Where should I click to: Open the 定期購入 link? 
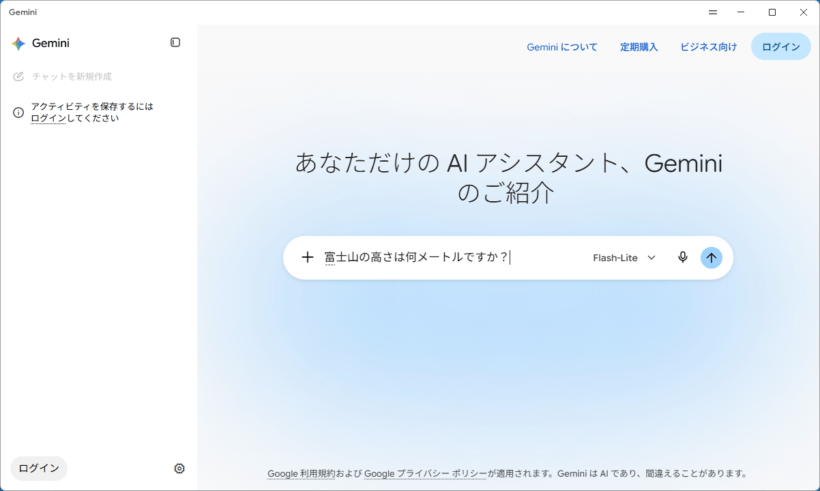pos(639,47)
